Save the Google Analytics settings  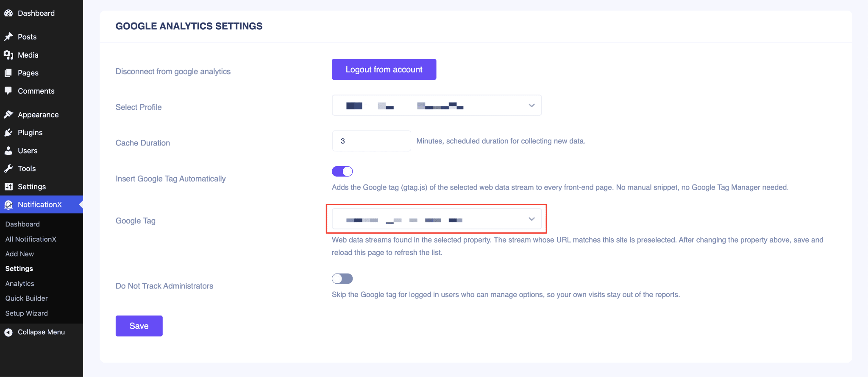pos(139,326)
